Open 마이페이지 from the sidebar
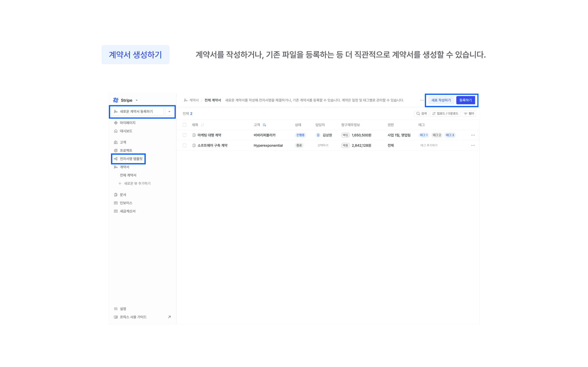The image size is (588, 367). [127, 123]
